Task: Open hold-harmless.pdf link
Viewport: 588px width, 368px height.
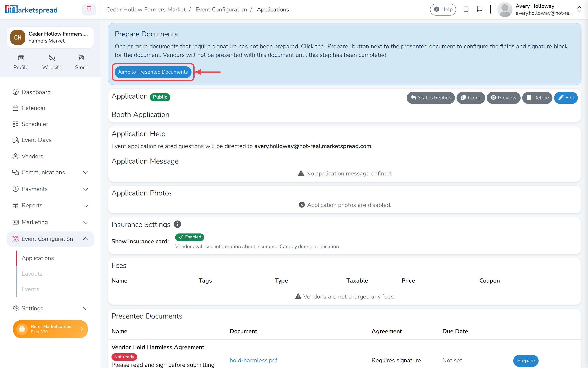Action: point(253,360)
